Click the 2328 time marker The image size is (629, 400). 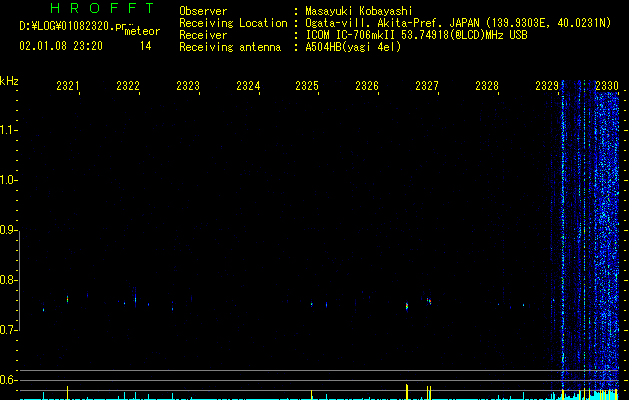pyautogui.click(x=487, y=86)
